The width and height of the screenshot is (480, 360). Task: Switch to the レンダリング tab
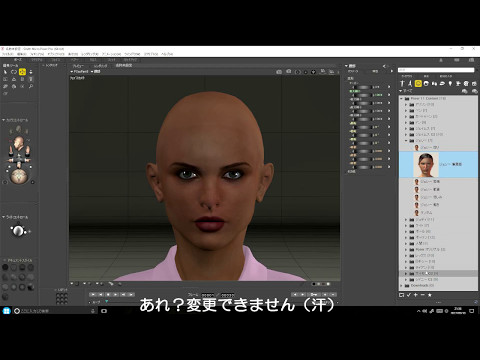tap(100, 66)
